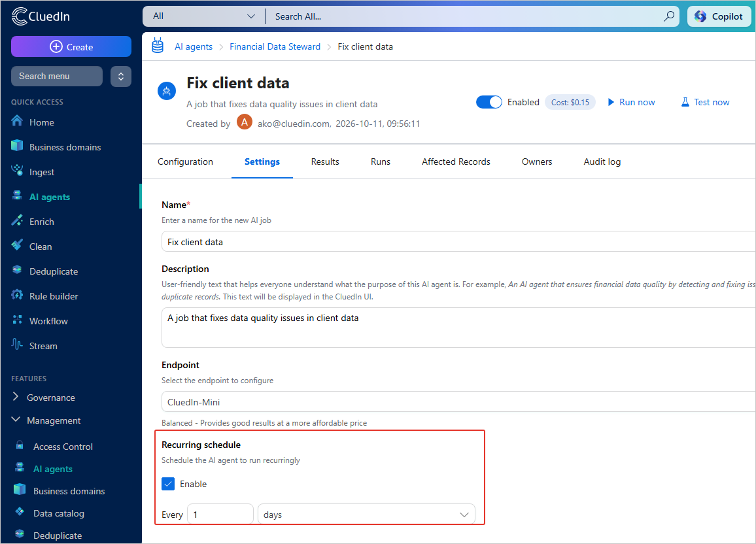Open the Audit log tab
Image resolution: width=756 pixels, height=544 pixels.
point(602,162)
